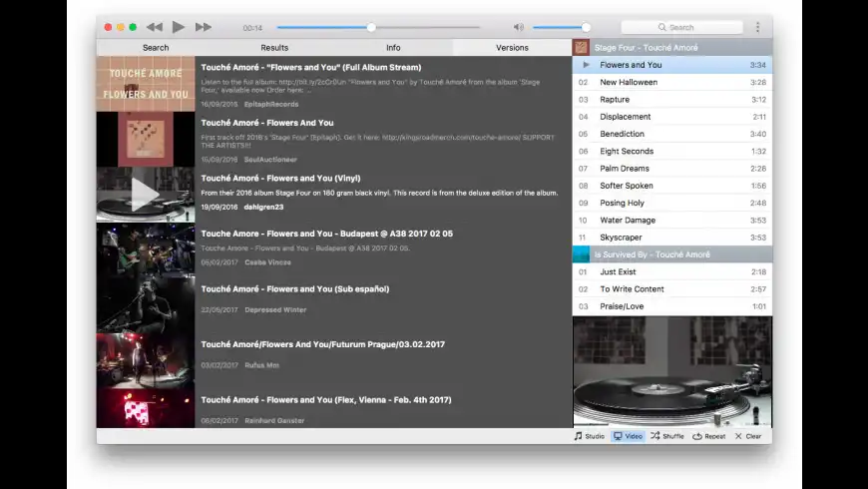This screenshot has width=868, height=489.
Task: Open the Budapest @ A38 version title
Action: (x=326, y=234)
